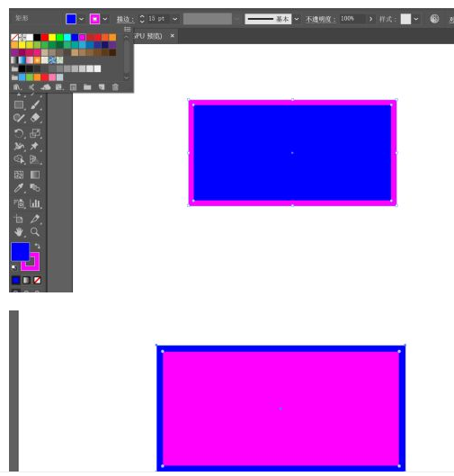Select the Column Graph tool
This screenshot has width=454, height=476.
35,203
